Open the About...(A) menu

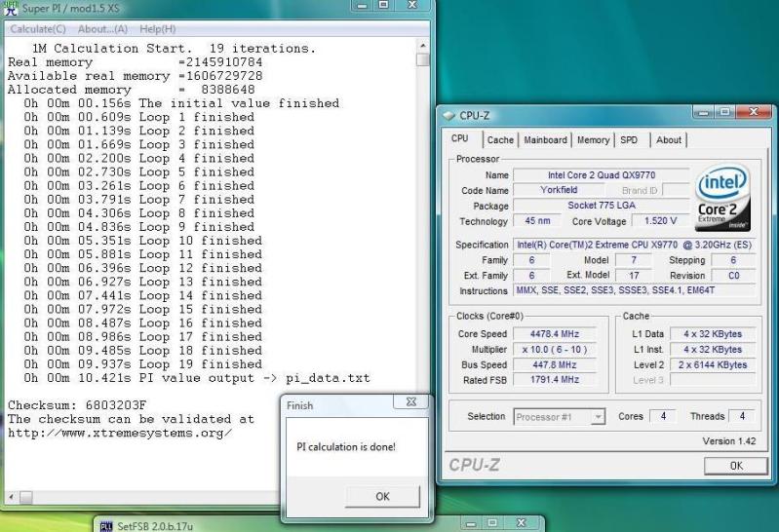click(103, 28)
